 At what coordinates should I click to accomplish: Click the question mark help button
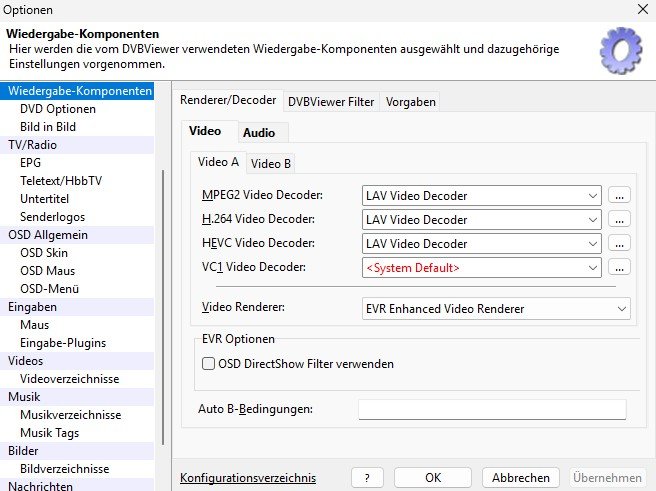(x=367, y=478)
